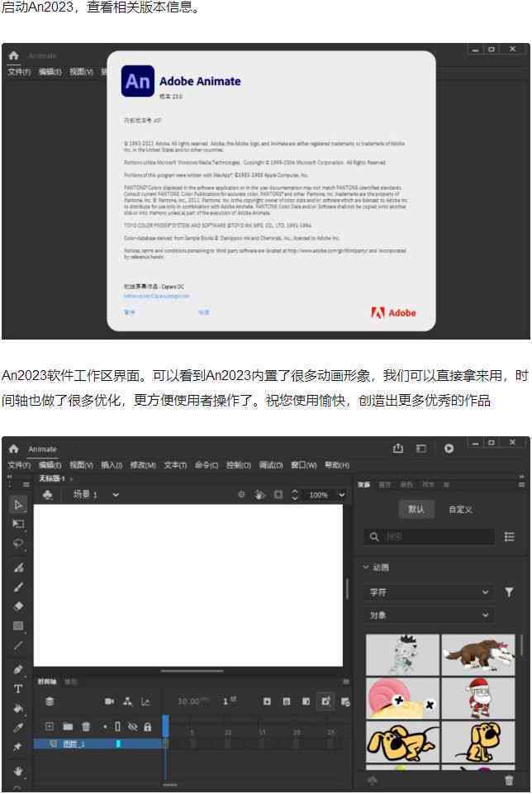Select the Free Transform tool

[19, 524]
